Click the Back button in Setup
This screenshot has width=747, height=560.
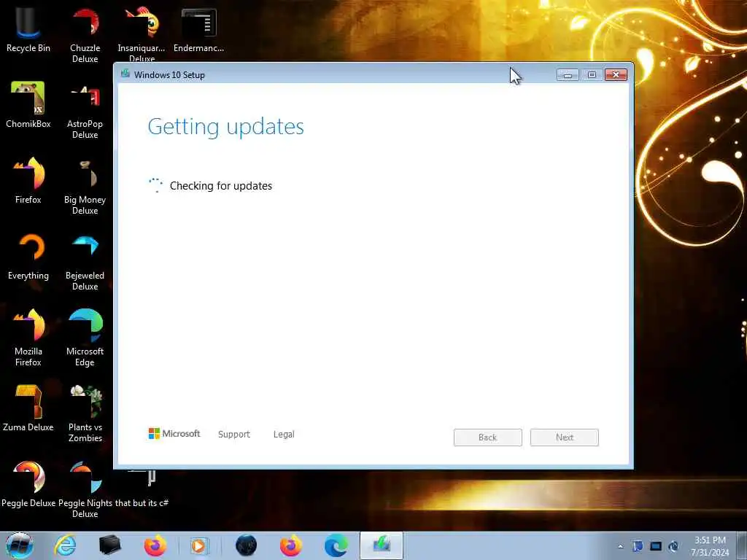click(488, 437)
